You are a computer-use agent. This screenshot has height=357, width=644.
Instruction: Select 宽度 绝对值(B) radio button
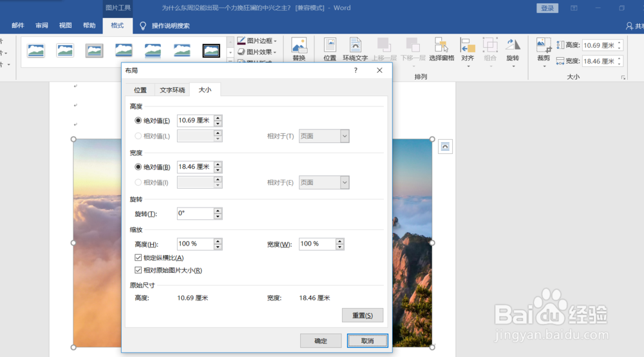[138, 167]
